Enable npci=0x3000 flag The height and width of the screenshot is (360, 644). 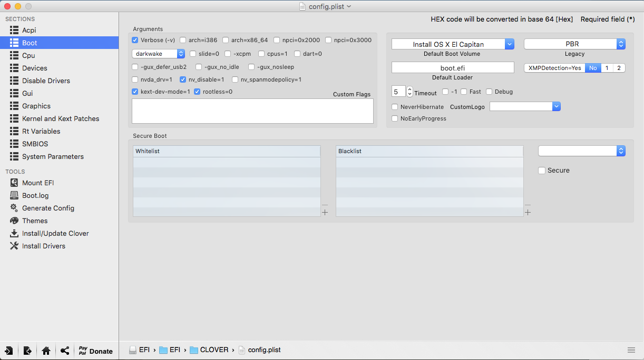pos(328,40)
